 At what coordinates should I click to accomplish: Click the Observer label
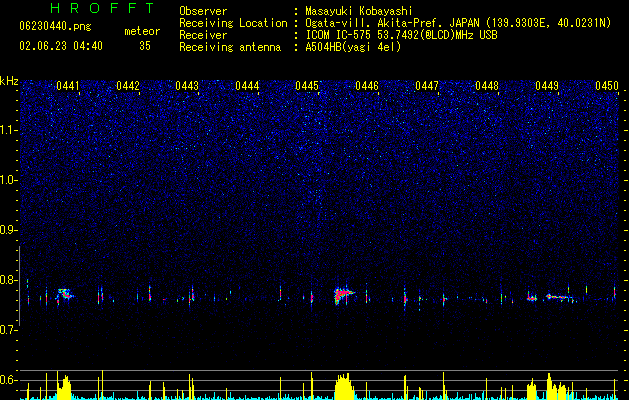pyautogui.click(x=203, y=11)
